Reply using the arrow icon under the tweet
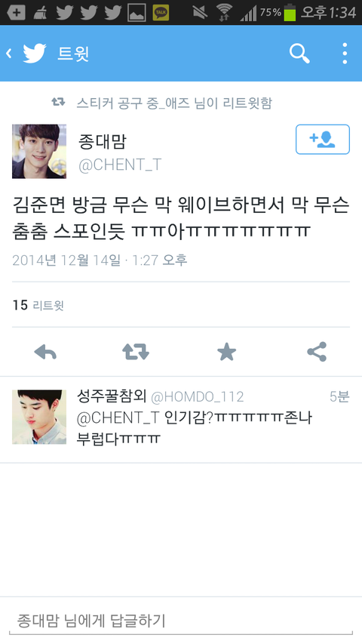 pyautogui.click(x=45, y=352)
